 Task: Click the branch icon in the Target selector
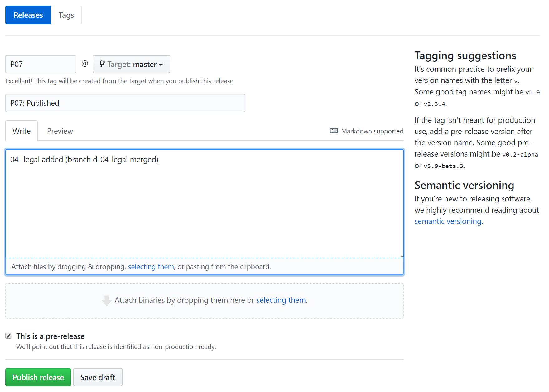[x=102, y=64]
